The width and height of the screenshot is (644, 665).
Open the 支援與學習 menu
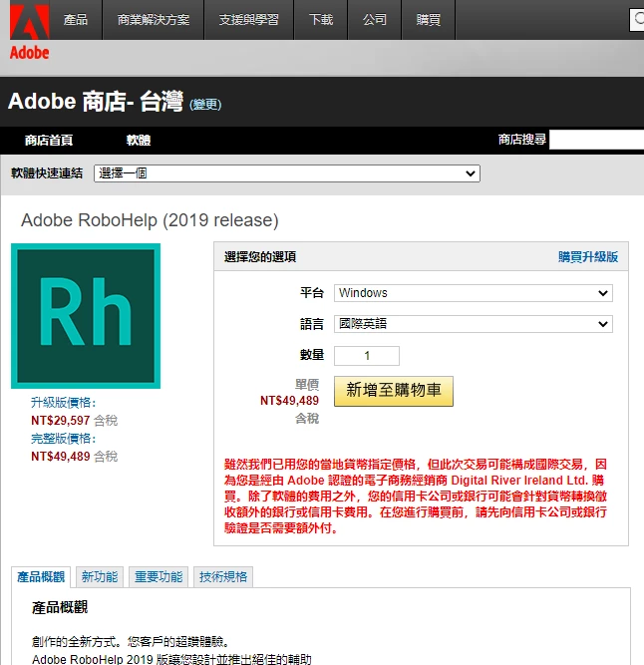(x=249, y=20)
